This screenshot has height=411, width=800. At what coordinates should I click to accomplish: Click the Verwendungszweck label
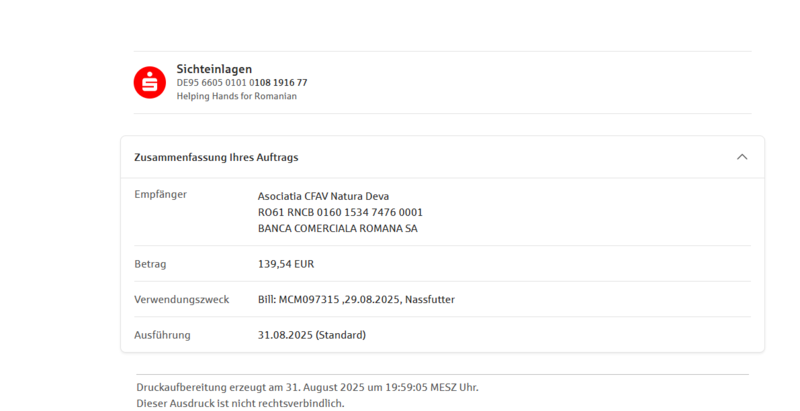click(181, 299)
